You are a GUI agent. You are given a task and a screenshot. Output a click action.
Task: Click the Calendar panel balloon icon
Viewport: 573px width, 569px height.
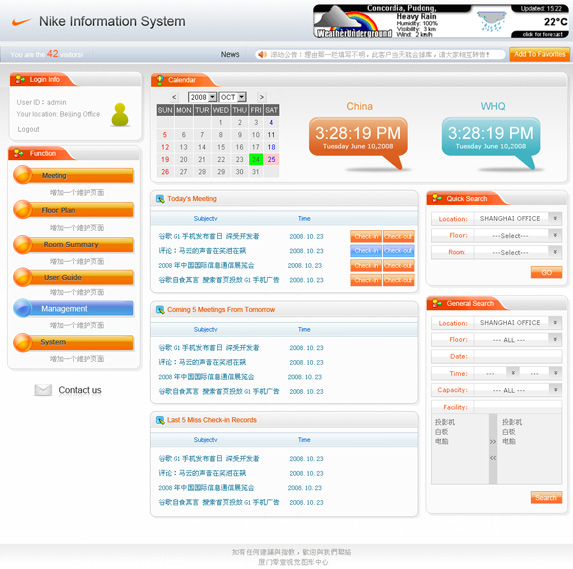160,80
